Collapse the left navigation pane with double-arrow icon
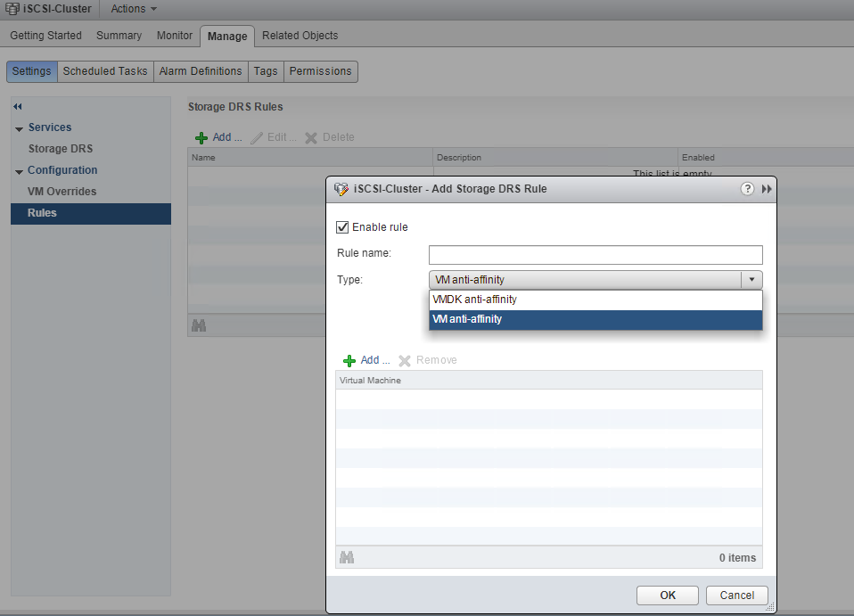 [18, 107]
